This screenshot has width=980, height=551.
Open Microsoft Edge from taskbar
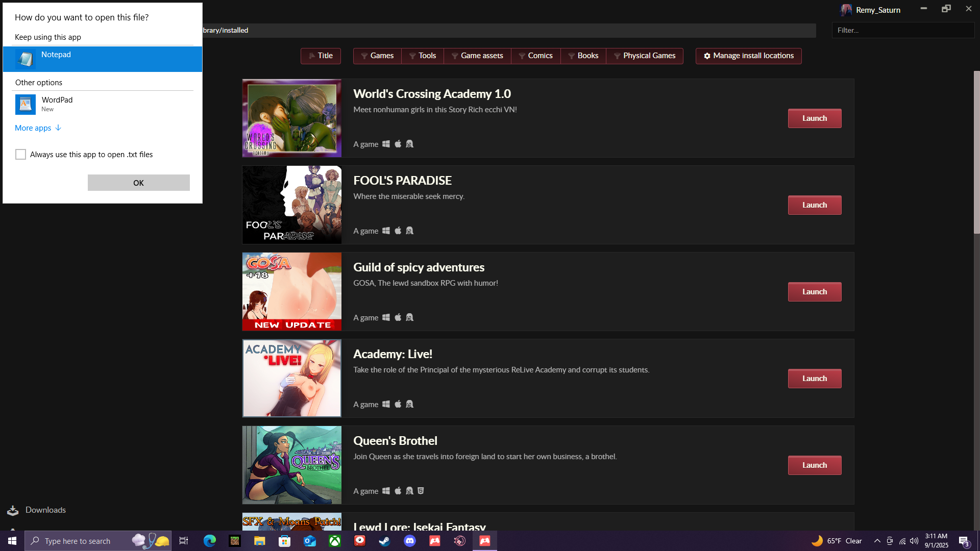(210, 541)
